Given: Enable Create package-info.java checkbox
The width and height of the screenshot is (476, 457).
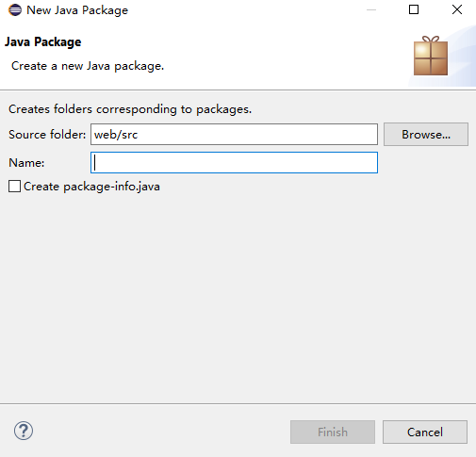Looking at the screenshot, I should 14,187.
